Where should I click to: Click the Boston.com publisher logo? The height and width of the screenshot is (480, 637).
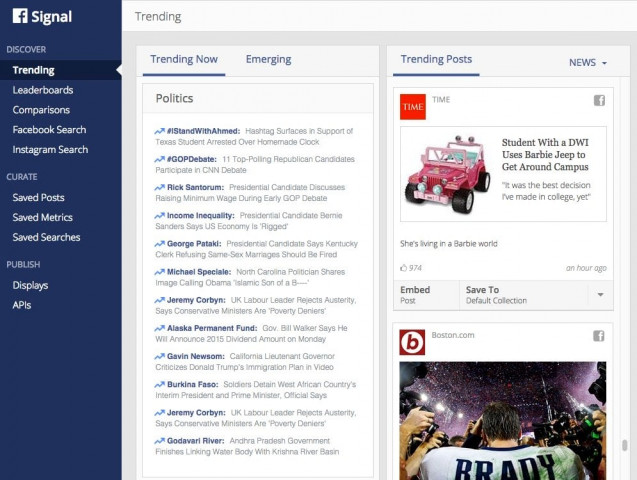[412, 342]
